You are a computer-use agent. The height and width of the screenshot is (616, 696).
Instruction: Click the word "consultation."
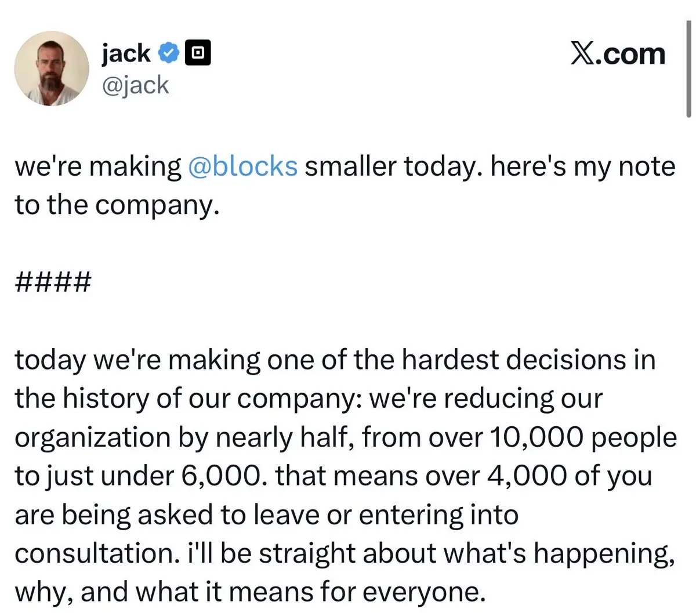96,553
